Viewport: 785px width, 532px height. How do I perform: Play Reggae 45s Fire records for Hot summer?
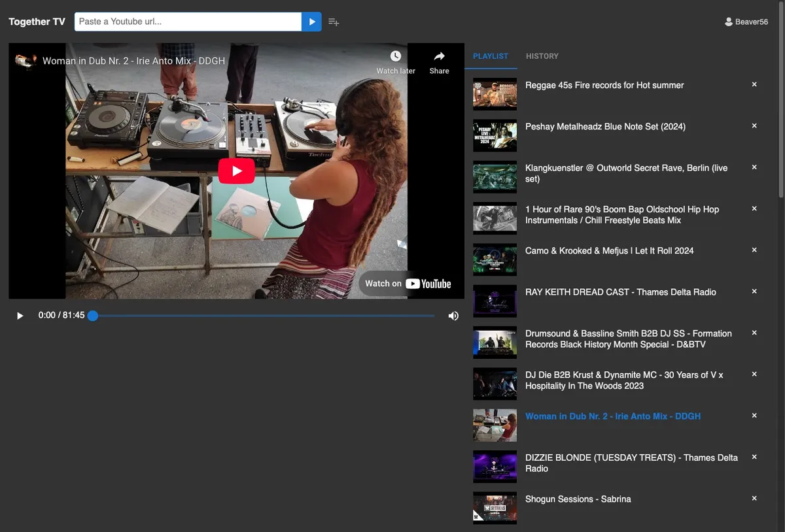tap(604, 85)
